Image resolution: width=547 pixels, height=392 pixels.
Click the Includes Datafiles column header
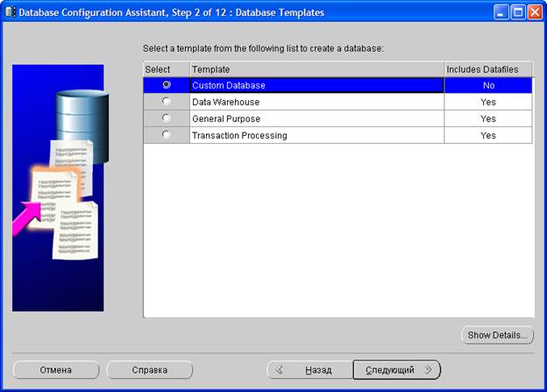(488, 69)
